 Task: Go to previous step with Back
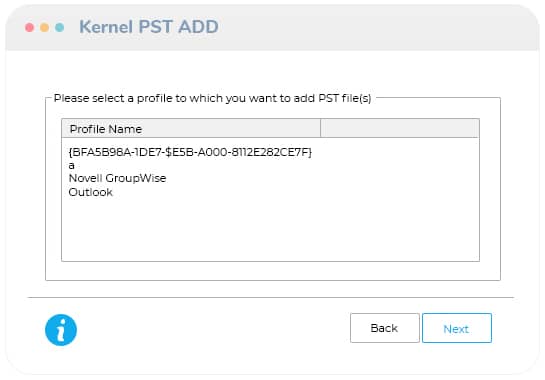(x=385, y=328)
